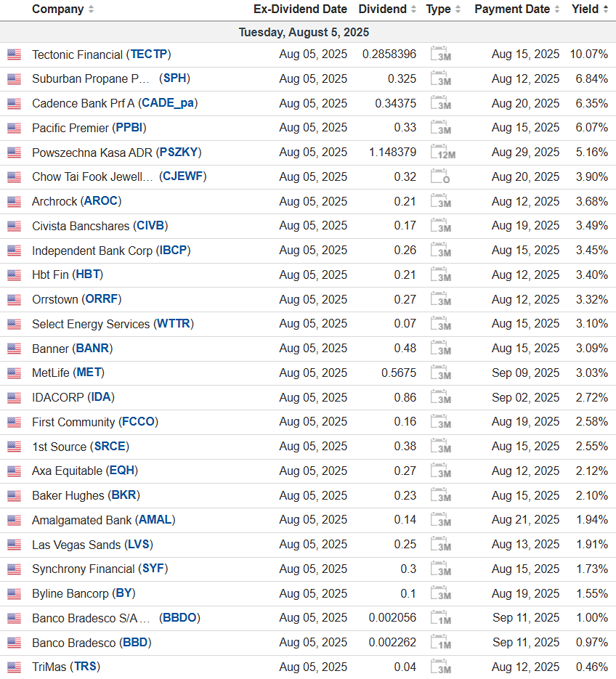Click the payout type icon for Chow Tai Fook

click(440, 177)
